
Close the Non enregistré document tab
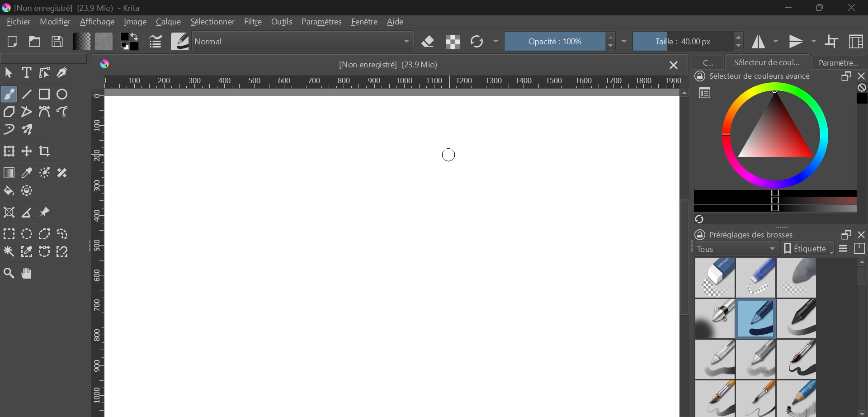(674, 65)
